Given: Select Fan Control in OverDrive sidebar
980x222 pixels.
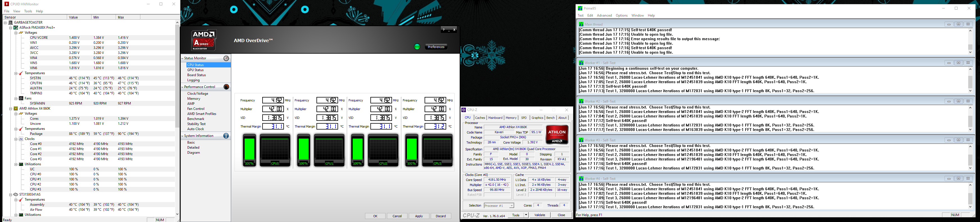Looking at the screenshot, I should 196,109.
